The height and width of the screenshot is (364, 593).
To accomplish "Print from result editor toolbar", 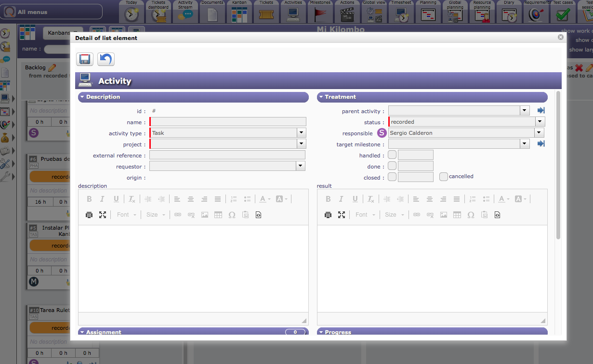I will point(328,215).
